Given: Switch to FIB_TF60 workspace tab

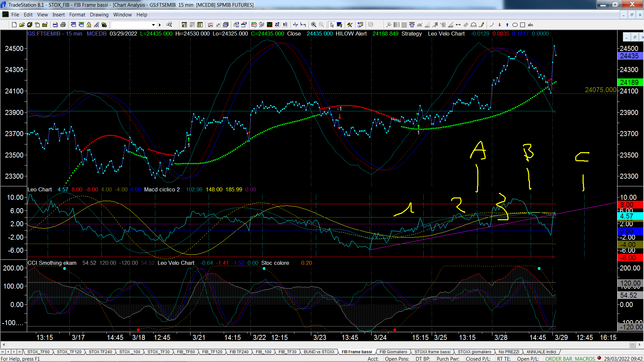Looking at the screenshot, I should [x=186, y=352].
